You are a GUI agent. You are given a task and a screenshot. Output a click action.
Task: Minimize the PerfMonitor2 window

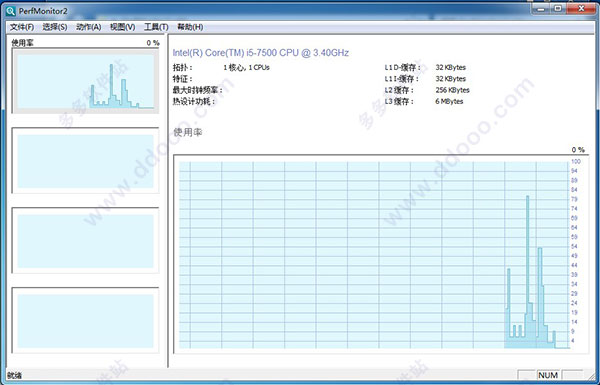[x=541, y=9]
